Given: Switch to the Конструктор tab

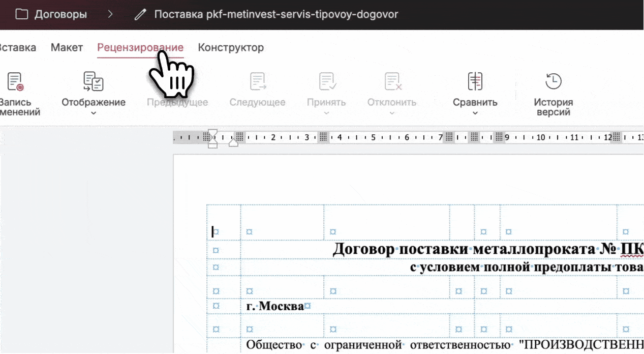Looking at the screenshot, I should 231,47.
